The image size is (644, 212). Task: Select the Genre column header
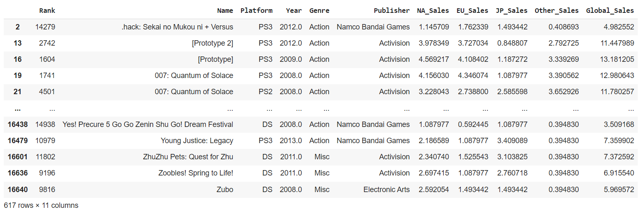[x=319, y=10]
